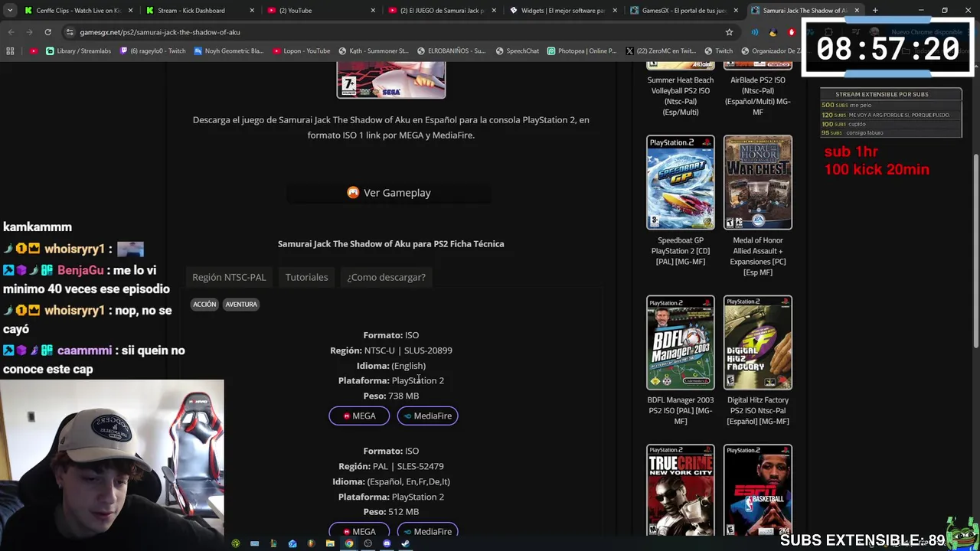This screenshot has height=551, width=980.
Task: Open Digital Hitz Factory cover thumbnail
Action: point(758,343)
